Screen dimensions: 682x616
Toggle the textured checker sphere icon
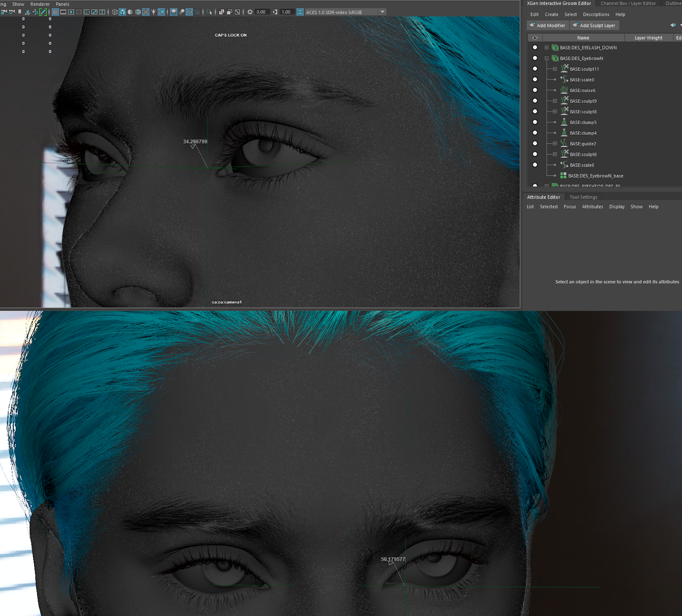[x=146, y=12]
